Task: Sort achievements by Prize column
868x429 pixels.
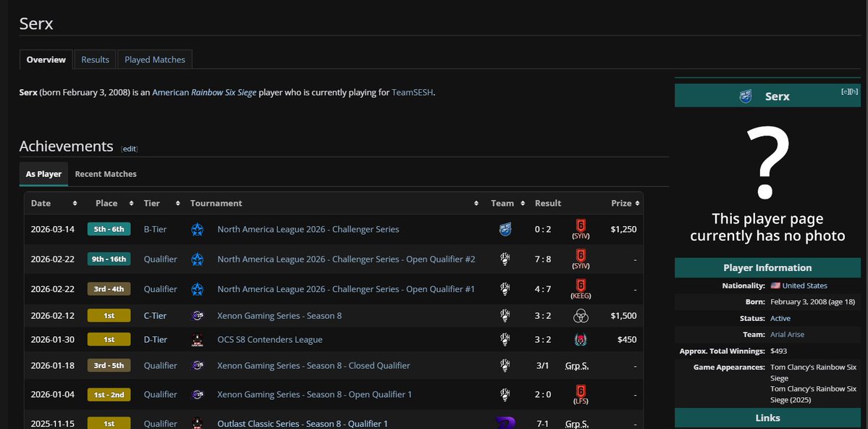Action: point(637,204)
